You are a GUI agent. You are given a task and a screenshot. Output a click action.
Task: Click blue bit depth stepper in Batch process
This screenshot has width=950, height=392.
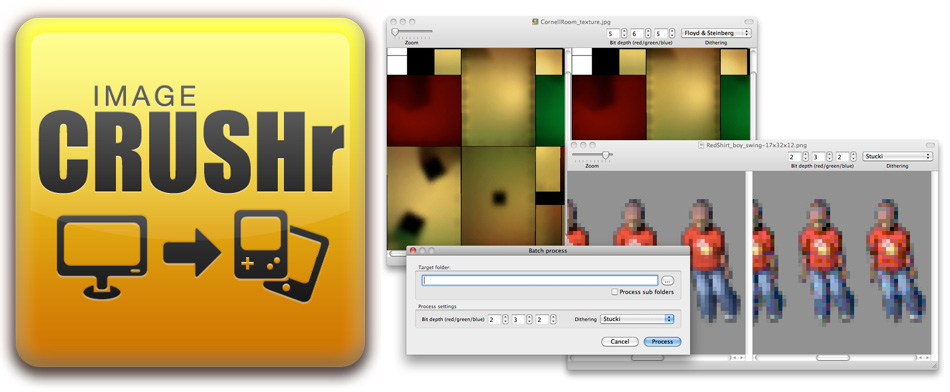(x=552, y=319)
